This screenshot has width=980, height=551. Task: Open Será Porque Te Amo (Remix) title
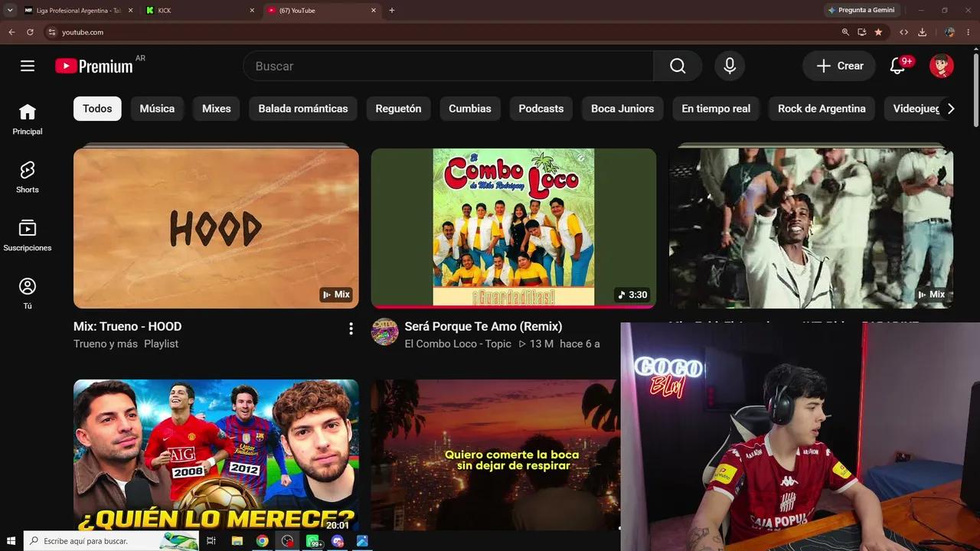[483, 326]
